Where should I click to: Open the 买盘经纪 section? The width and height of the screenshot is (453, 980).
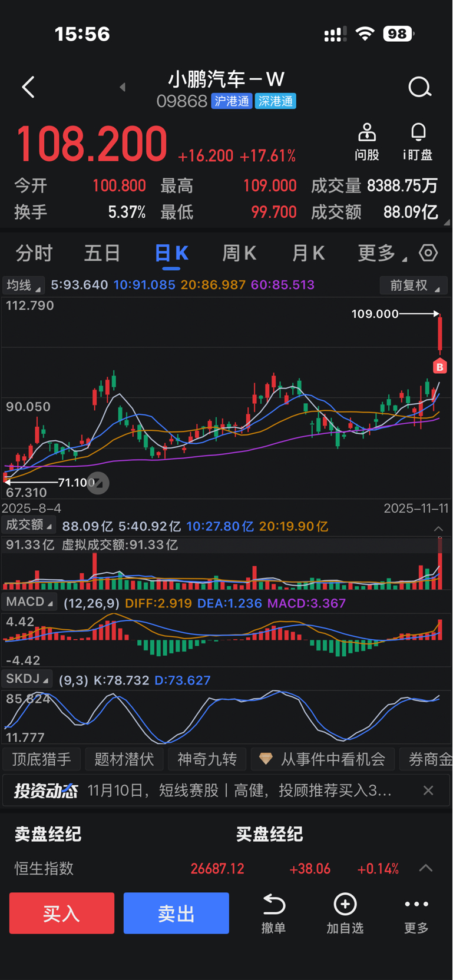coord(270,833)
